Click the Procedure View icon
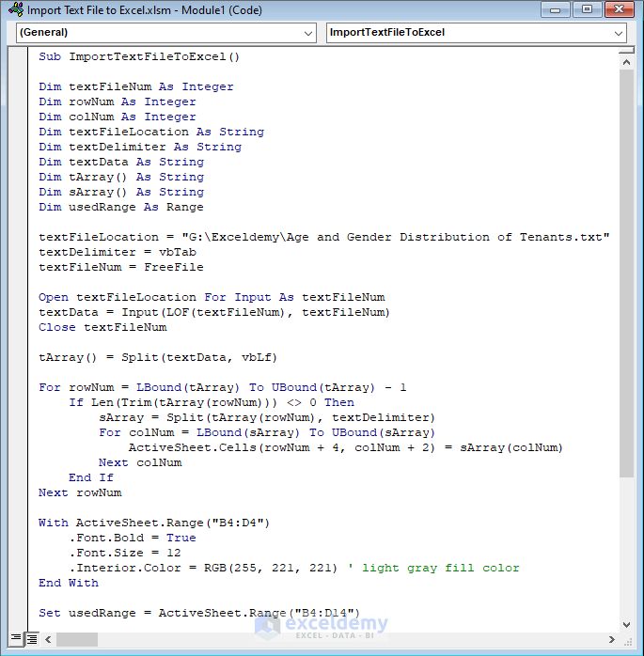The height and width of the screenshot is (656, 644). pos(16,638)
